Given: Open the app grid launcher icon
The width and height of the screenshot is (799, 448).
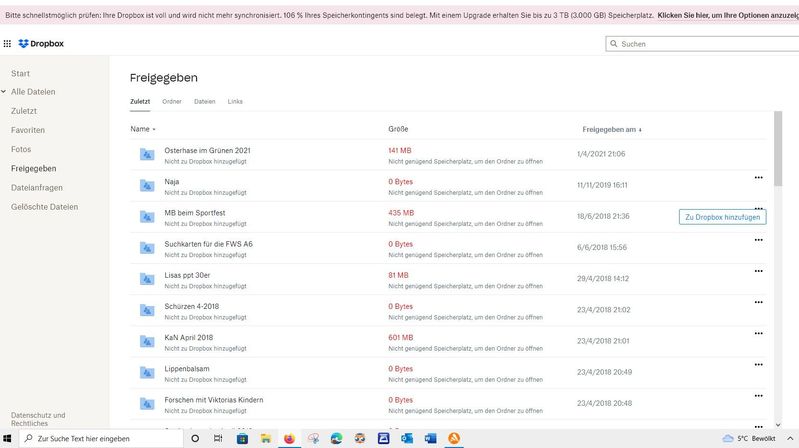Looking at the screenshot, I should 8,44.
